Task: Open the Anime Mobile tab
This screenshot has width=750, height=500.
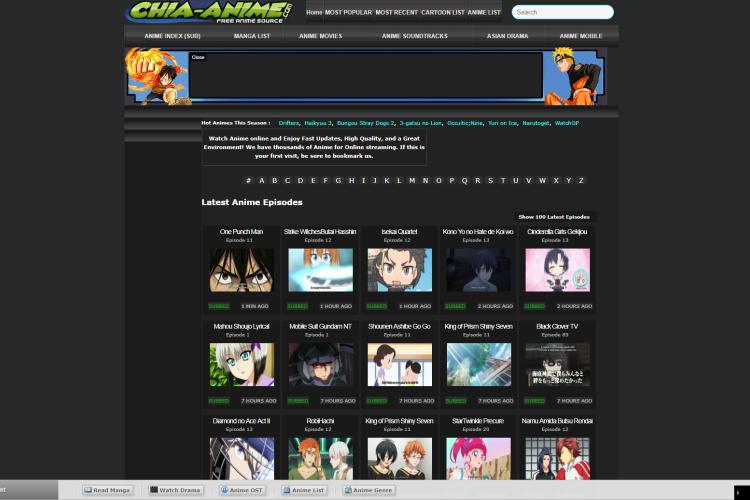Action: coord(581,36)
